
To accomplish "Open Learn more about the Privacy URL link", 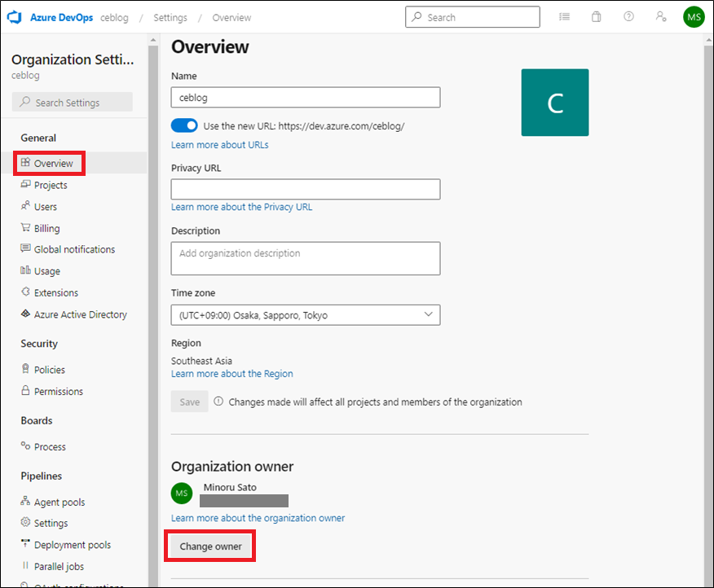I will 241,207.
